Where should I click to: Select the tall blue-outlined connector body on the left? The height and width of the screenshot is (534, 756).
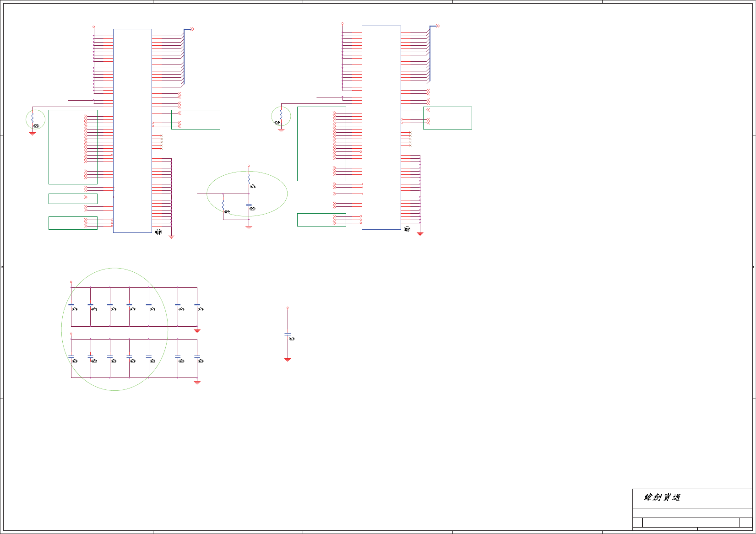(x=132, y=131)
